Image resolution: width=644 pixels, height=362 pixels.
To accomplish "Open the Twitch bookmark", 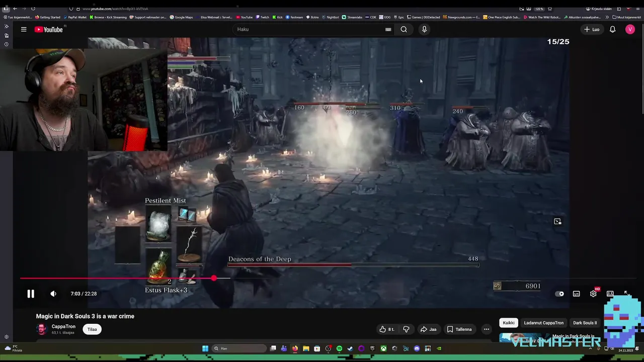I will click(x=262, y=17).
